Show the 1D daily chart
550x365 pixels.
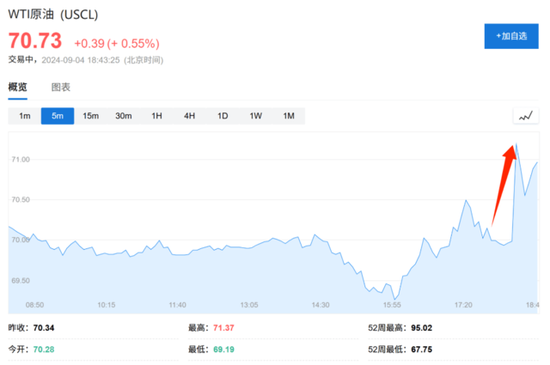pyautogui.click(x=222, y=116)
